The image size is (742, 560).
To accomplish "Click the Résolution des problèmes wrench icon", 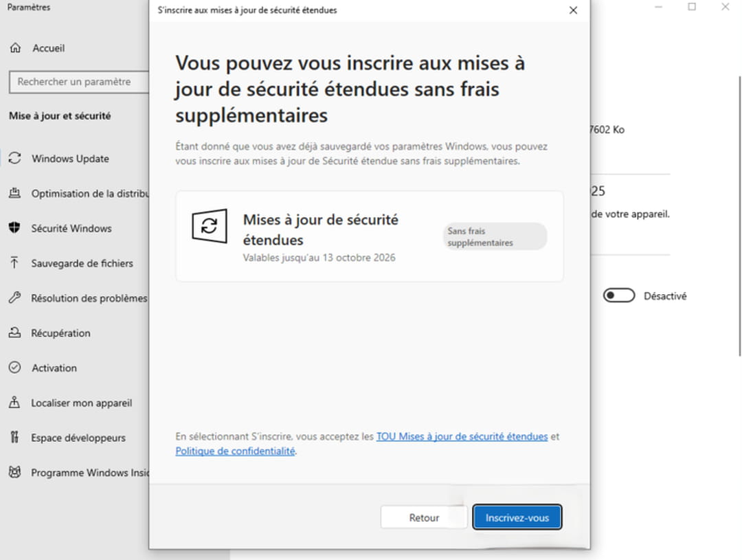I will click(x=14, y=298).
